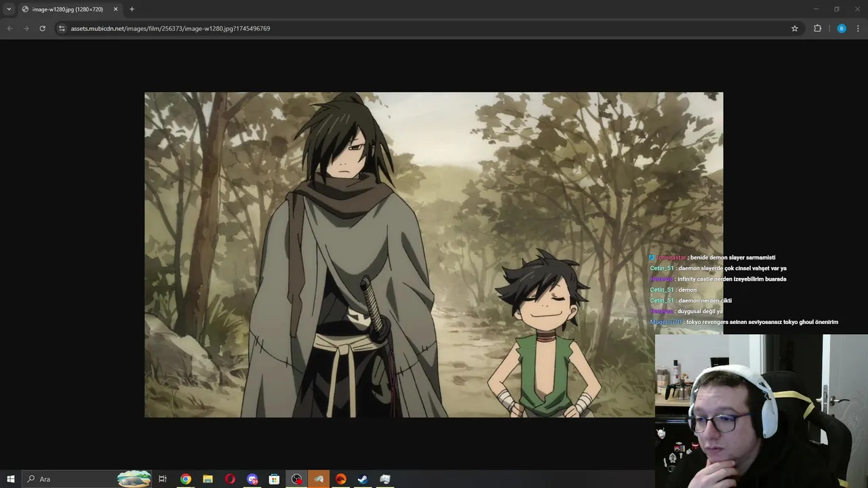This screenshot has width=868, height=488.
Task: Bookmark this page with star icon
Action: click(x=795, y=28)
